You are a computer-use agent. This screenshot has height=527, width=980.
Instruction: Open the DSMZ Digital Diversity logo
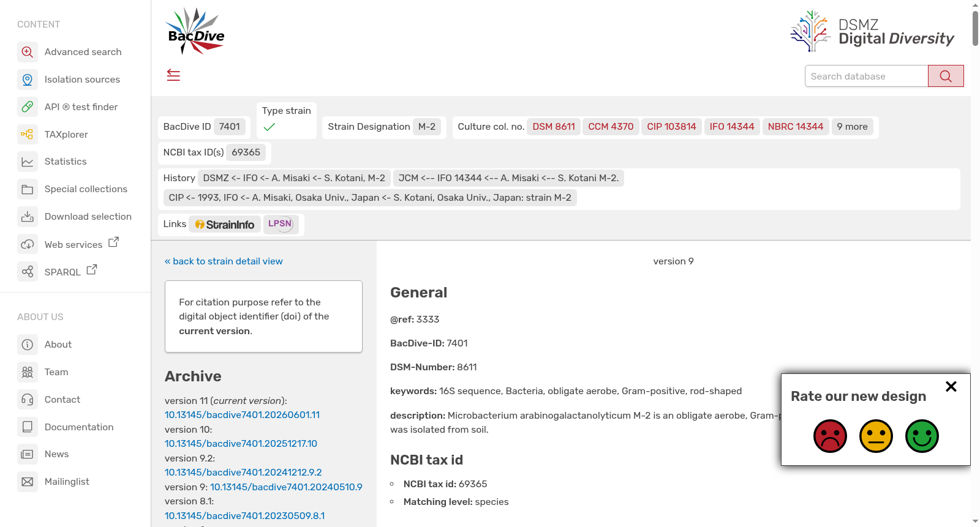coord(872,32)
